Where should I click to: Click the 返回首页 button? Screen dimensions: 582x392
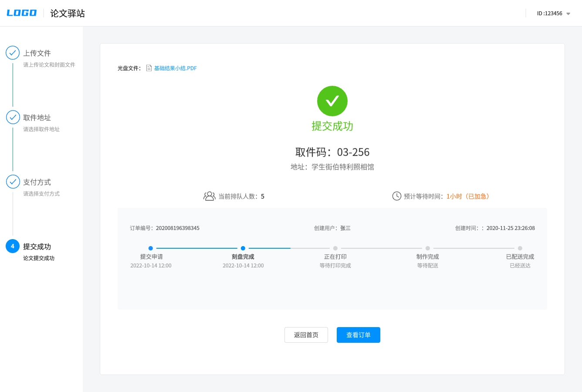click(306, 335)
